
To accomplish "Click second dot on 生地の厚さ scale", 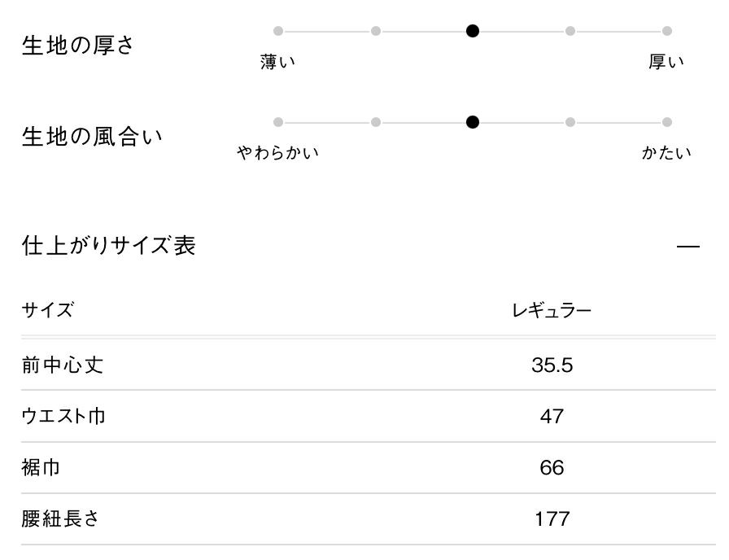I will 376,31.
